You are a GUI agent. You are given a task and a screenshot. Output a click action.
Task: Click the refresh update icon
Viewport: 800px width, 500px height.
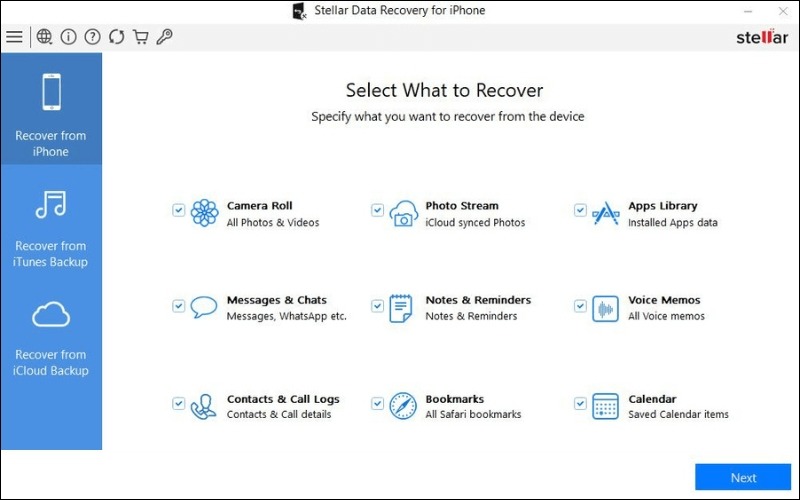[116, 37]
